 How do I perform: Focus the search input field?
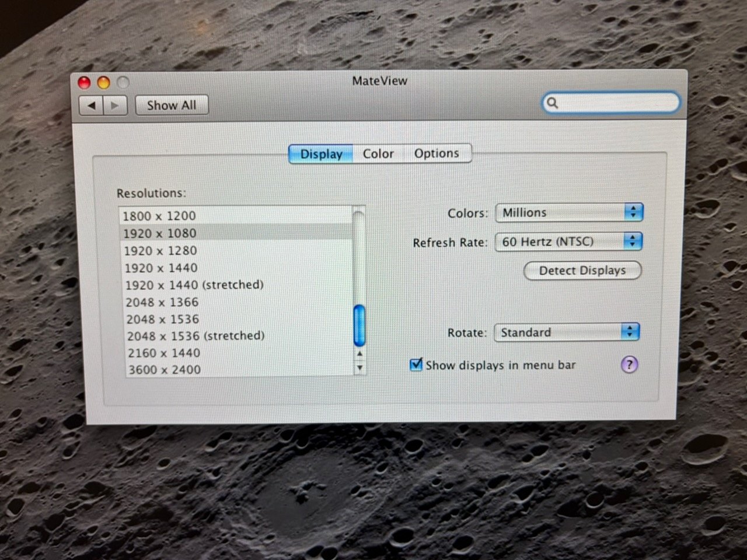610,103
